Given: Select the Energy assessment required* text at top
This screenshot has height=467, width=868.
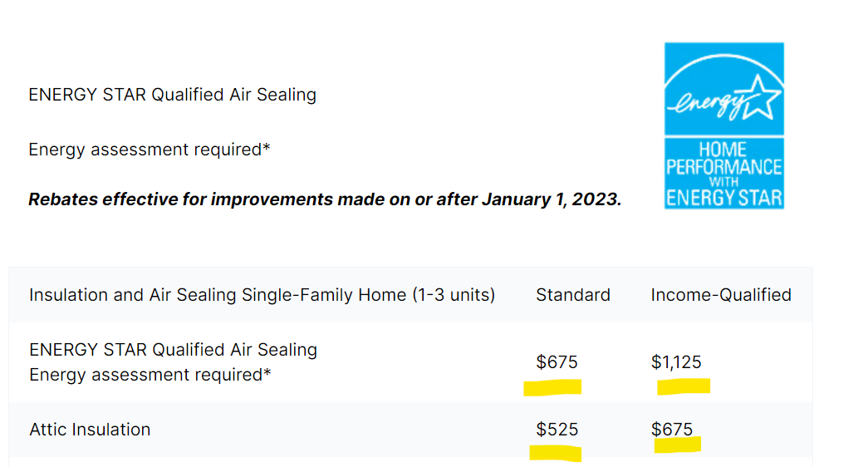Looking at the screenshot, I should click(x=150, y=150).
